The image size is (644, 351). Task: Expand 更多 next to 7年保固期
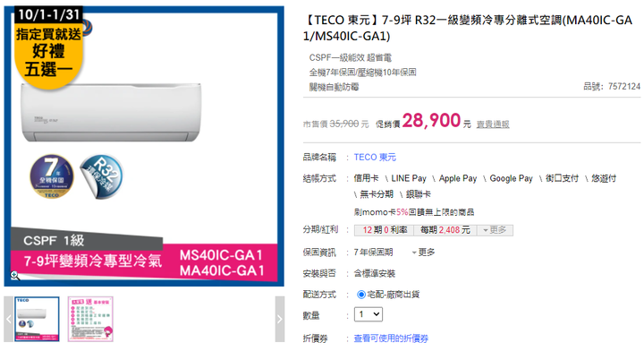(423, 253)
